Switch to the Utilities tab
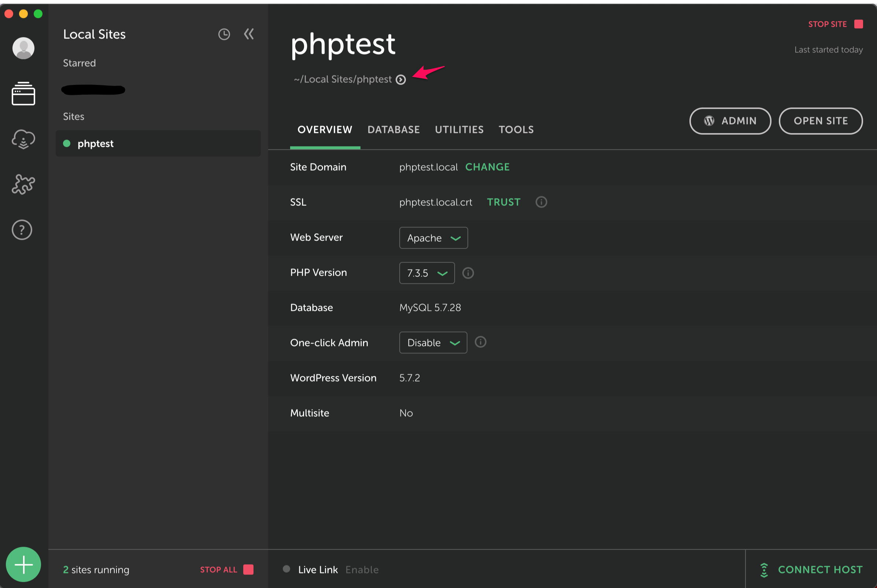The width and height of the screenshot is (877, 588). tap(459, 129)
